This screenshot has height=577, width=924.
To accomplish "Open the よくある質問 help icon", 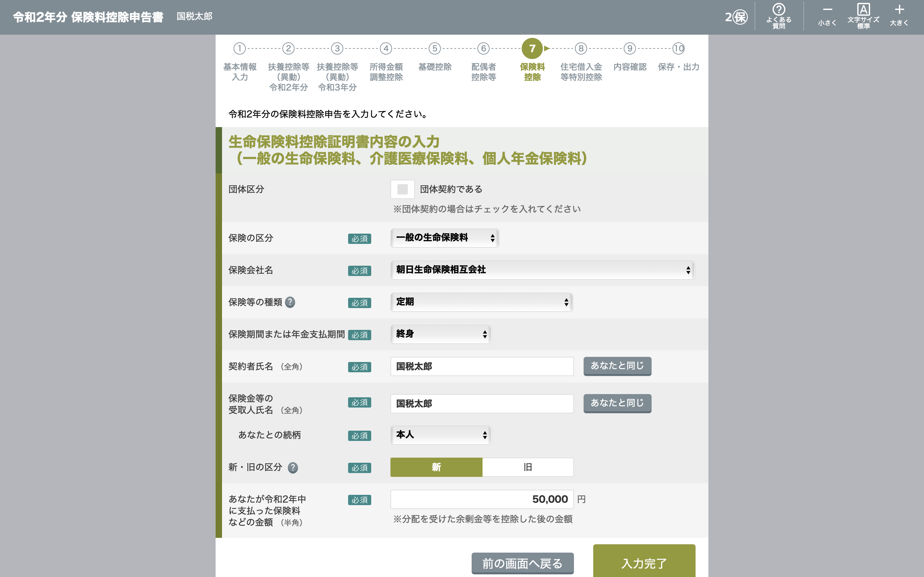I will pyautogui.click(x=779, y=15).
